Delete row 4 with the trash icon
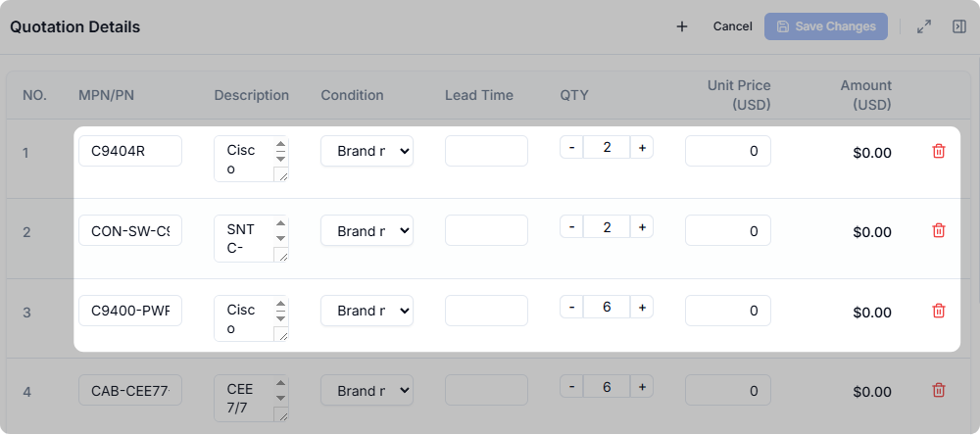This screenshot has width=980, height=435. 939,390
